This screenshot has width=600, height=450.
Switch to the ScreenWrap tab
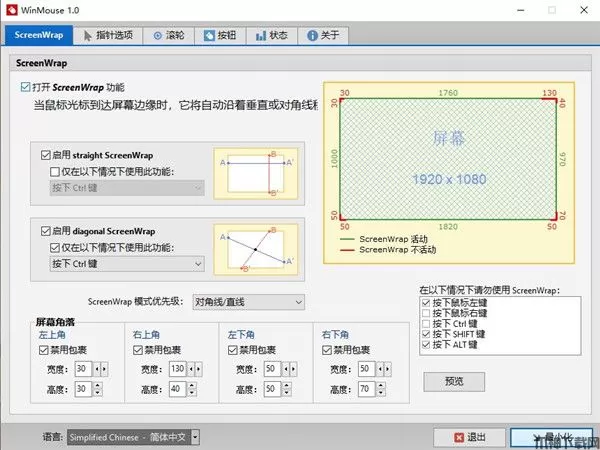click(x=38, y=36)
